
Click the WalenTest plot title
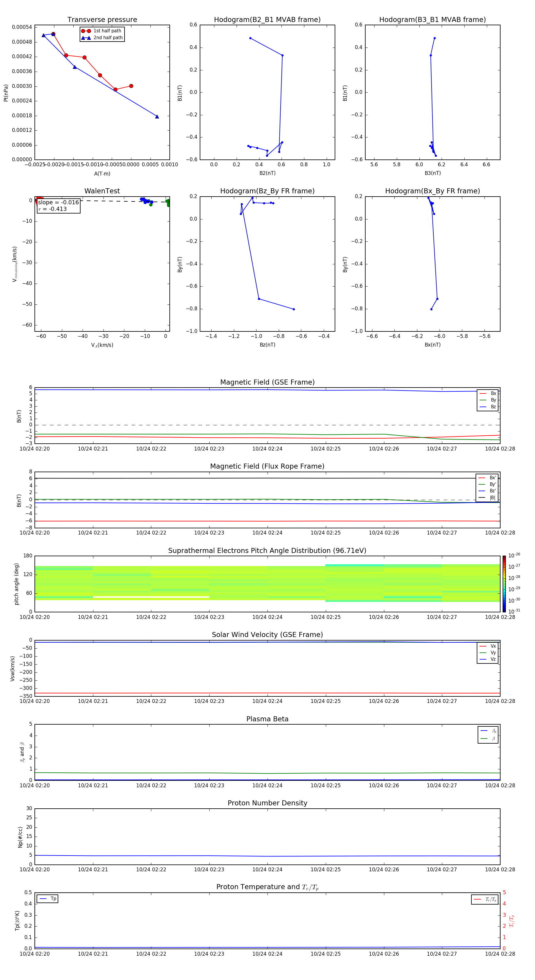pyautogui.click(x=102, y=191)
